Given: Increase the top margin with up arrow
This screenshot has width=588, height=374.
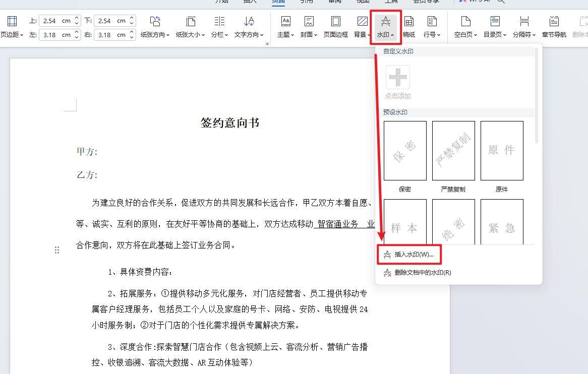Looking at the screenshot, I should coord(77,18).
